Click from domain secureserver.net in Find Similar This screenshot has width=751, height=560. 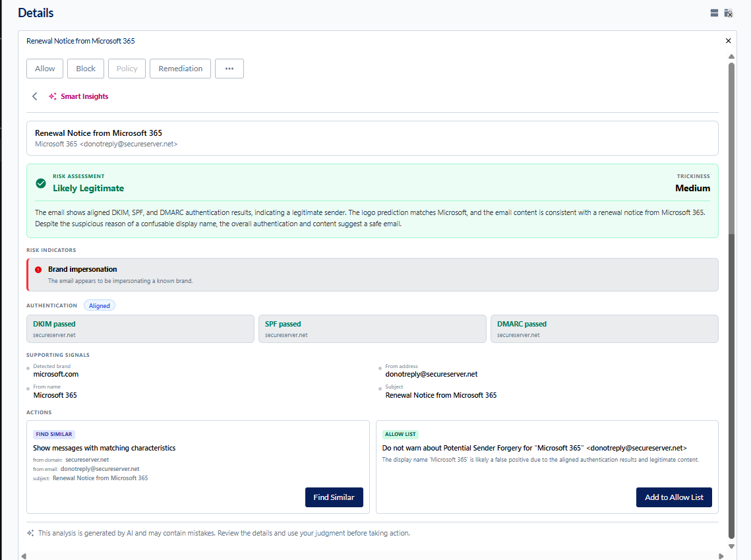[x=87, y=459]
